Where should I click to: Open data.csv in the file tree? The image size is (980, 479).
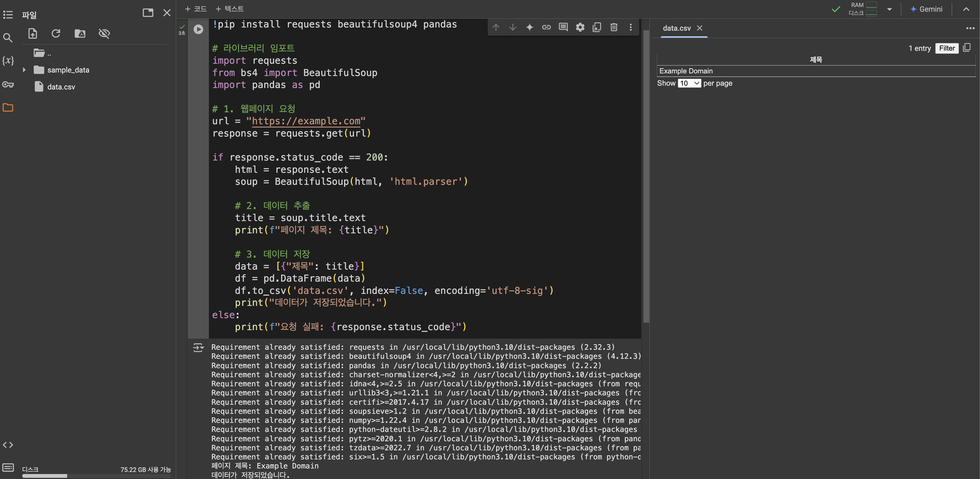[x=61, y=87]
